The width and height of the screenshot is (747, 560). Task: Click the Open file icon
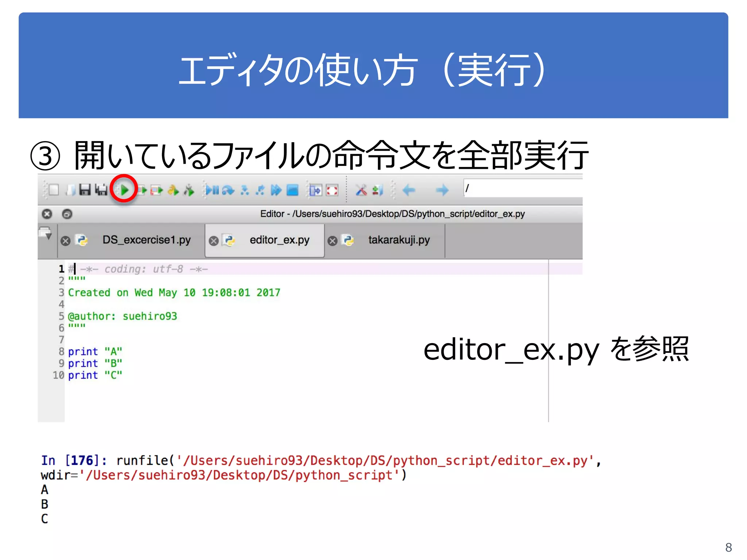pos(71,190)
